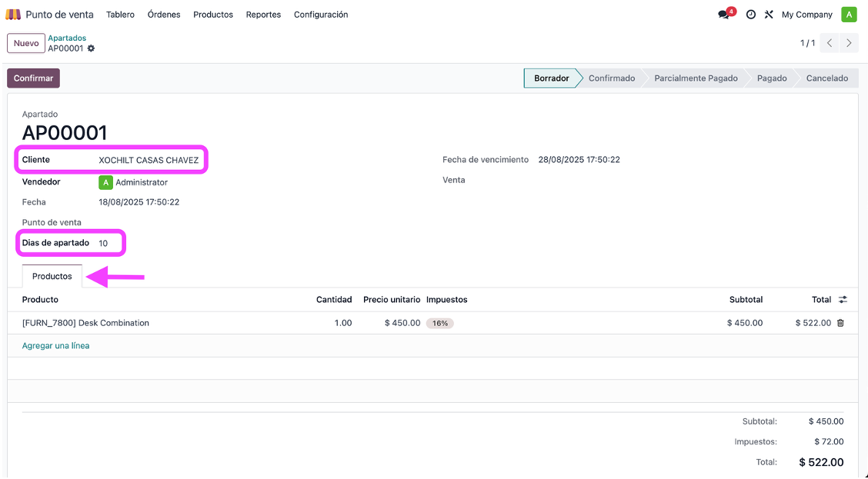Click the line total $ 522.00 cell
This screenshot has width=868, height=479.
813,323
